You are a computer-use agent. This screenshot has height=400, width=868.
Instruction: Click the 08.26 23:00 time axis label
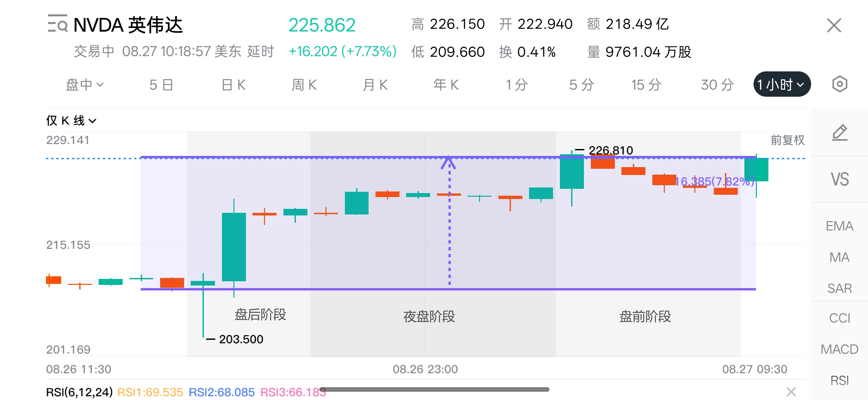point(425,369)
